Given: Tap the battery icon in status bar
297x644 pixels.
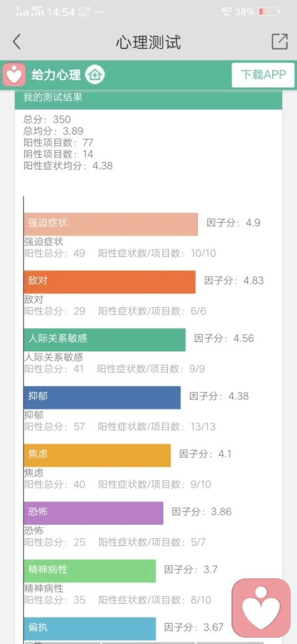Looking at the screenshot, I should (x=269, y=12).
